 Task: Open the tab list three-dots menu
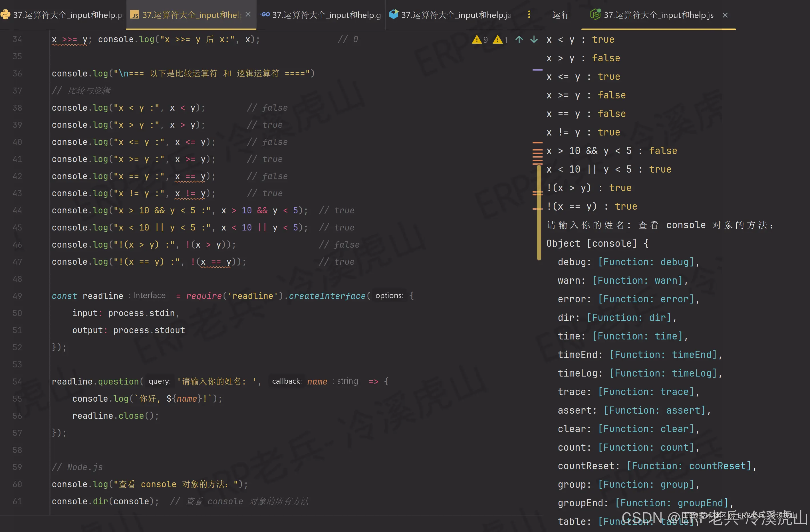pyautogui.click(x=529, y=15)
